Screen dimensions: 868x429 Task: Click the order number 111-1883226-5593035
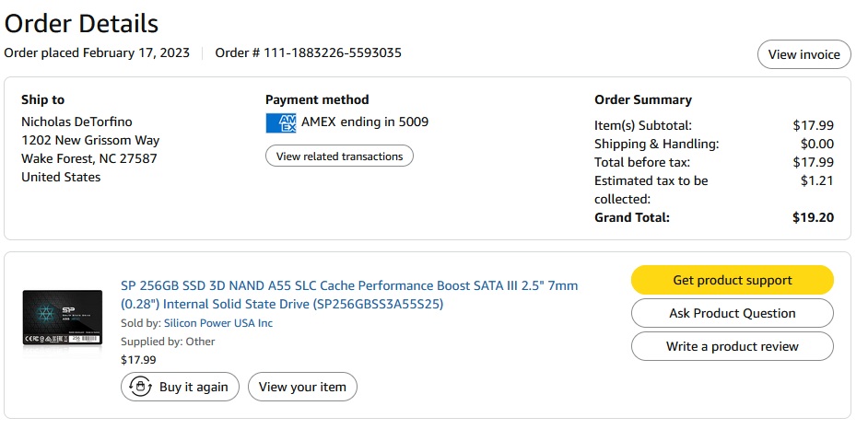(333, 52)
